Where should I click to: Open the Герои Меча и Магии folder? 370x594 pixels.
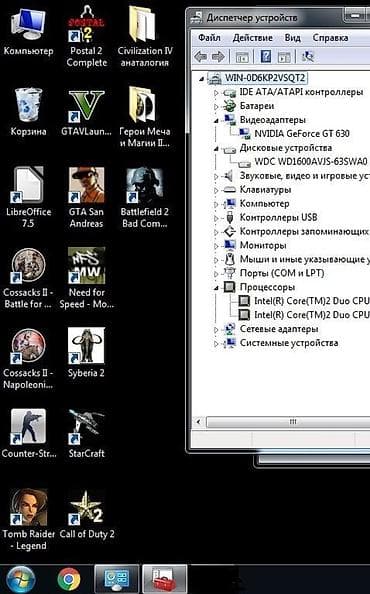144,116
